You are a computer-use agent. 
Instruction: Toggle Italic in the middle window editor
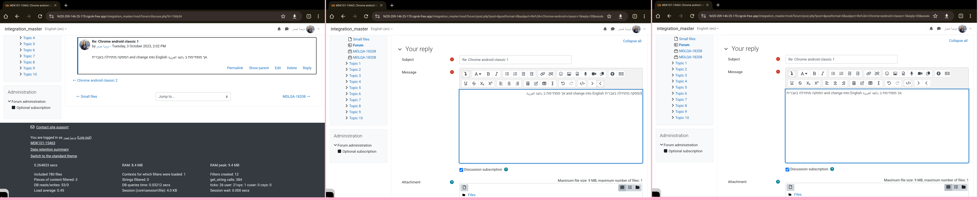click(496, 74)
